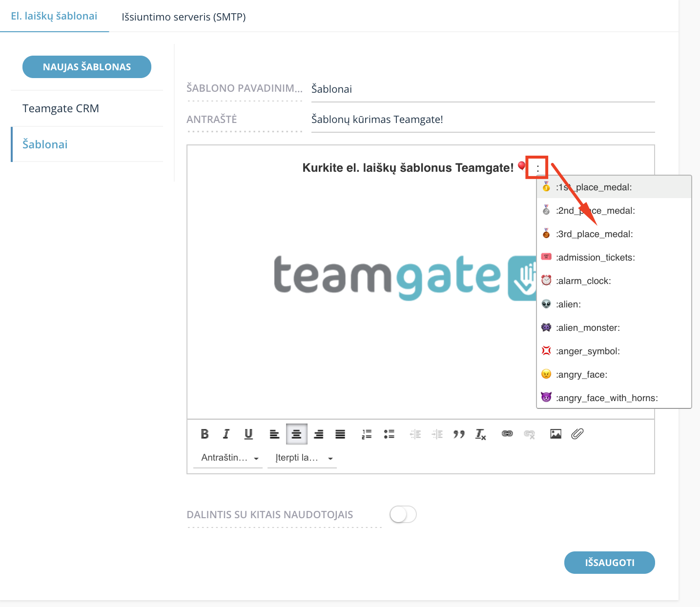700x607 pixels.
Task: Justify the text alignment
Action: tap(340, 434)
